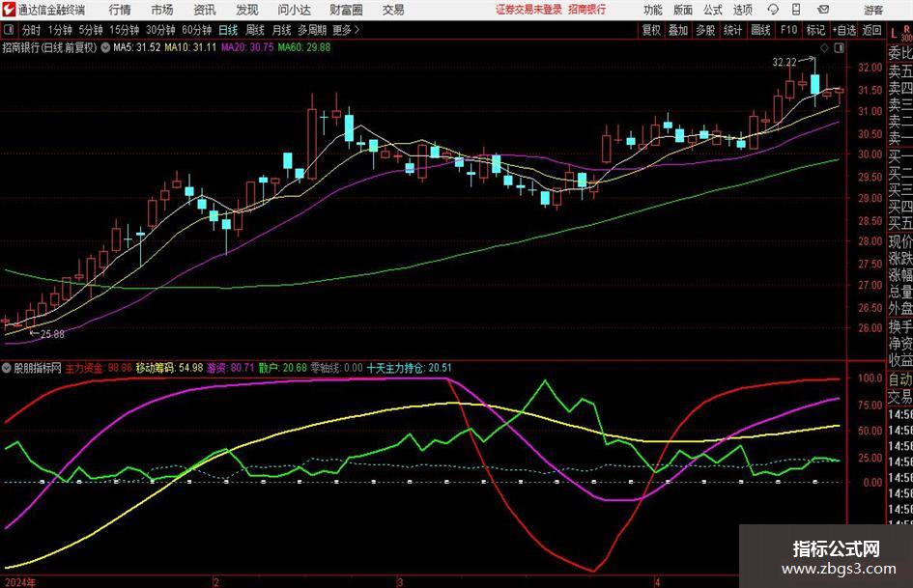Switch to 分时 chart tab
The image size is (913, 588).
coord(31,30)
